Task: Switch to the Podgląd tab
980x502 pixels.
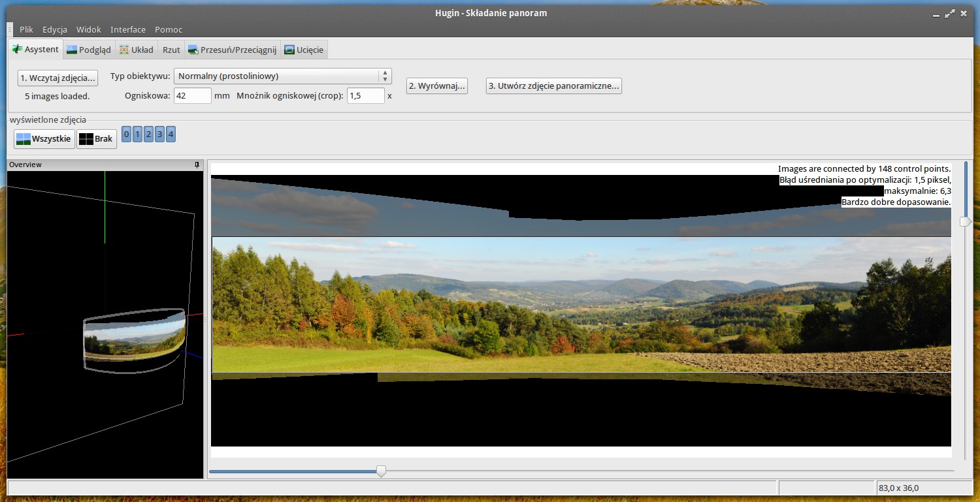Action: coord(89,50)
